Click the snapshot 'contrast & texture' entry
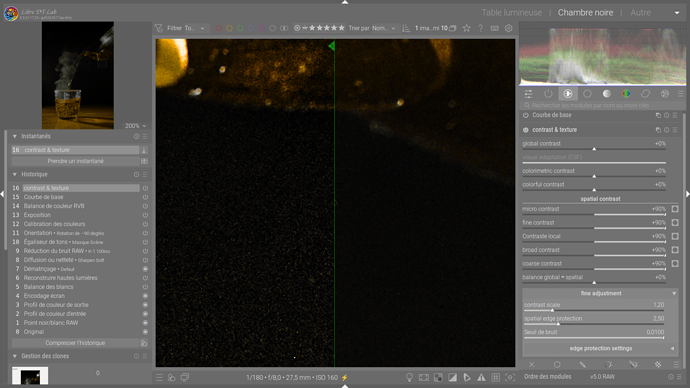The width and height of the screenshot is (690, 388). coord(75,150)
